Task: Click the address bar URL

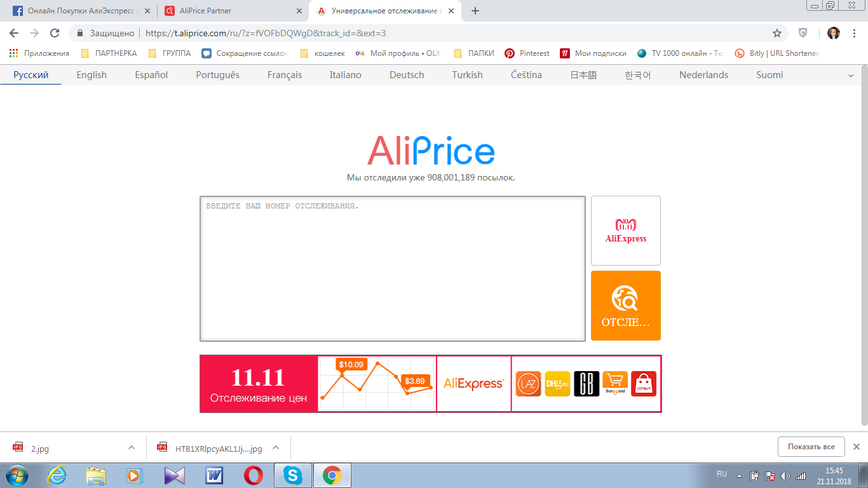Action: 266,33
